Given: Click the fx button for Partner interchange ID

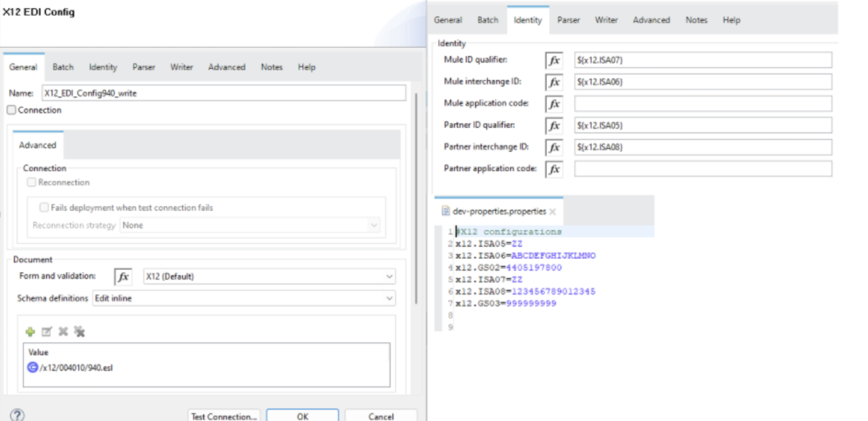Looking at the screenshot, I should (x=554, y=147).
